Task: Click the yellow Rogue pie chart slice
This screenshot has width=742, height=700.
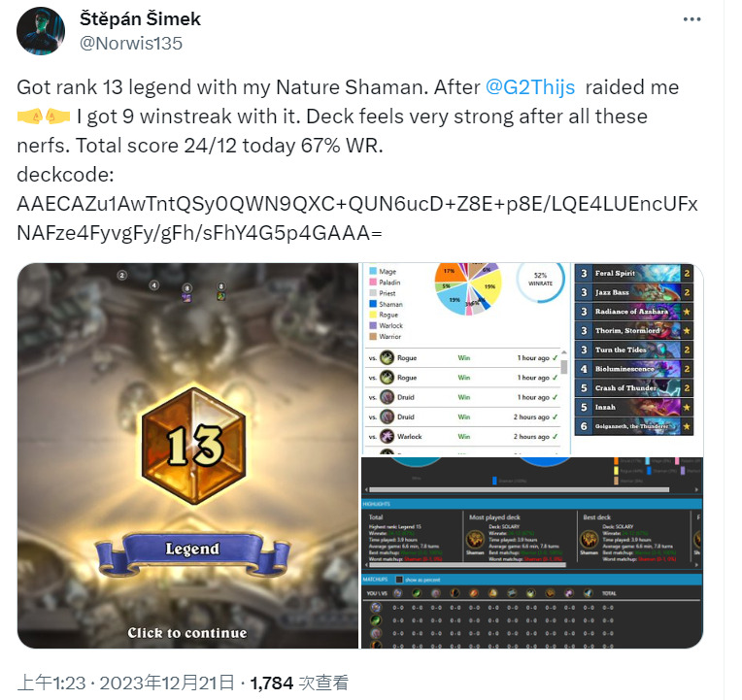Action: point(489,287)
